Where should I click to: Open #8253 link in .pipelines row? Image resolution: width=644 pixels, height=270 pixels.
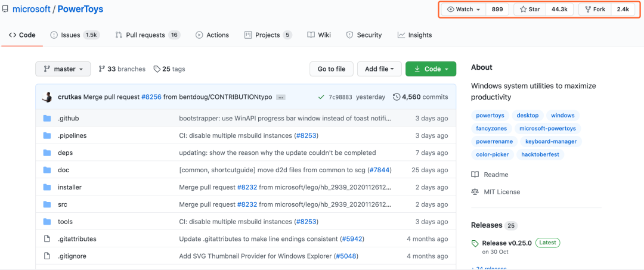click(x=306, y=135)
